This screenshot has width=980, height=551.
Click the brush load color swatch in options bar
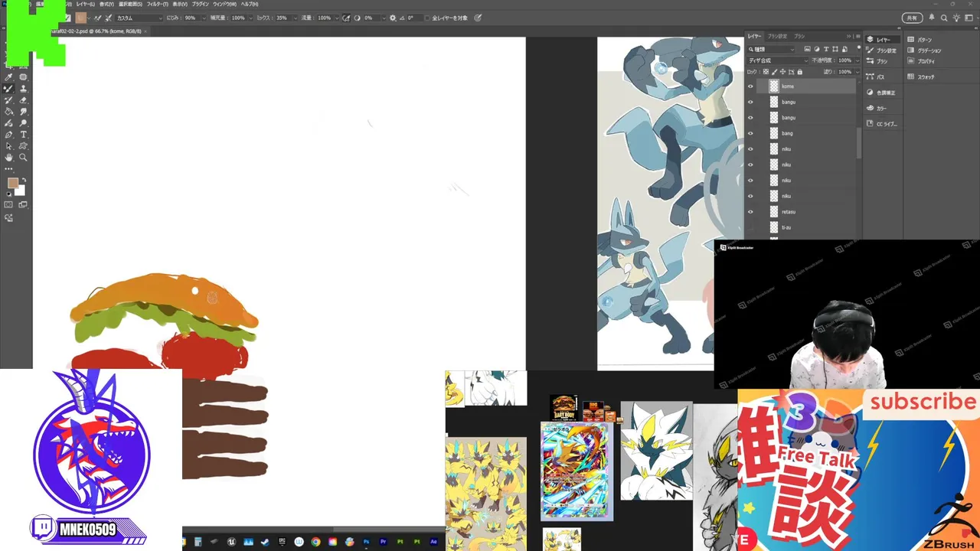pyautogui.click(x=80, y=18)
